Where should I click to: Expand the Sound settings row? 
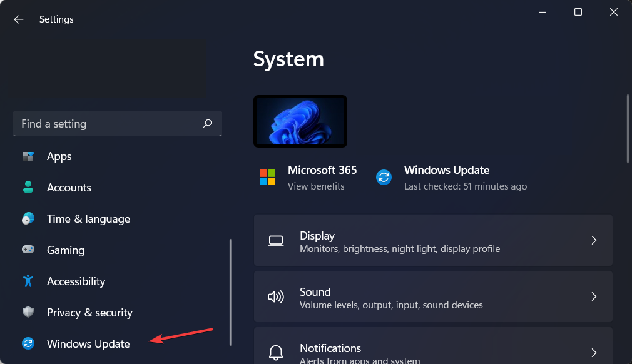(x=433, y=296)
